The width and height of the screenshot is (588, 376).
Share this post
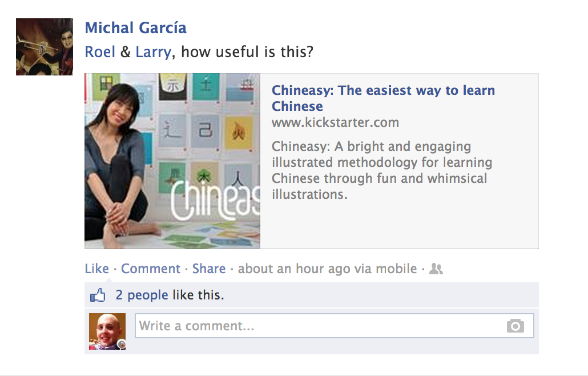coord(209,269)
